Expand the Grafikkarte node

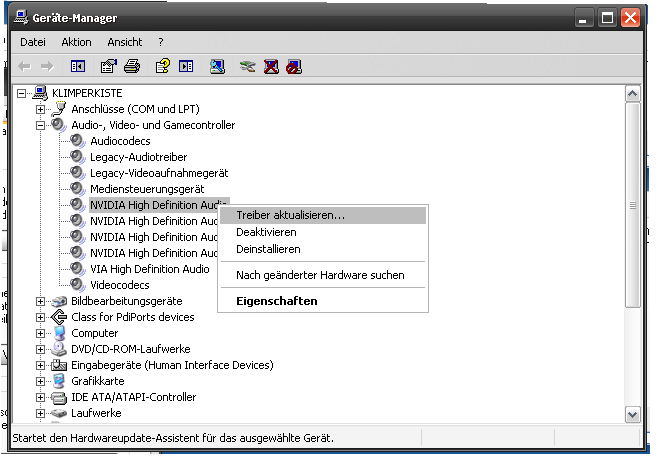(40, 381)
